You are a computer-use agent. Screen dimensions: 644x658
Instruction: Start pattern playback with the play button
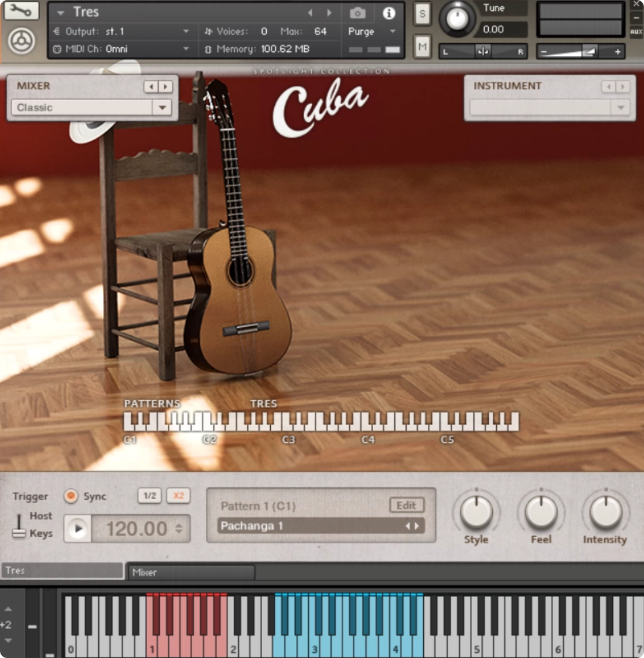tap(78, 529)
